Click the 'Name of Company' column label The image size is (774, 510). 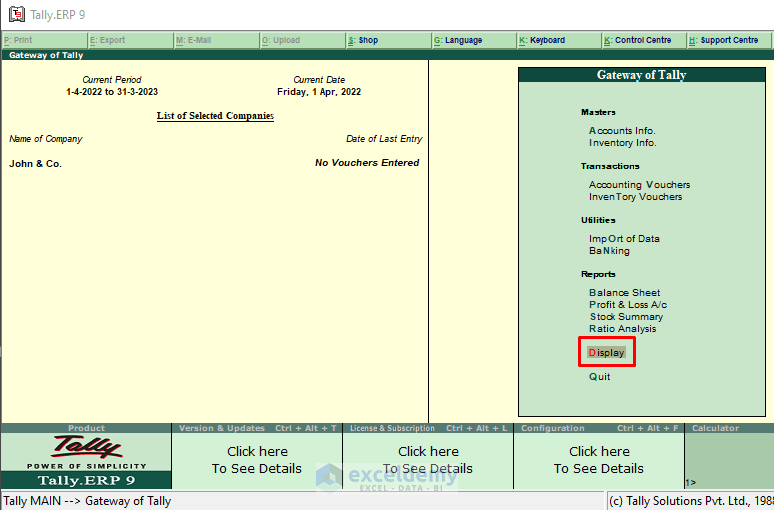pyautogui.click(x=45, y=139)
